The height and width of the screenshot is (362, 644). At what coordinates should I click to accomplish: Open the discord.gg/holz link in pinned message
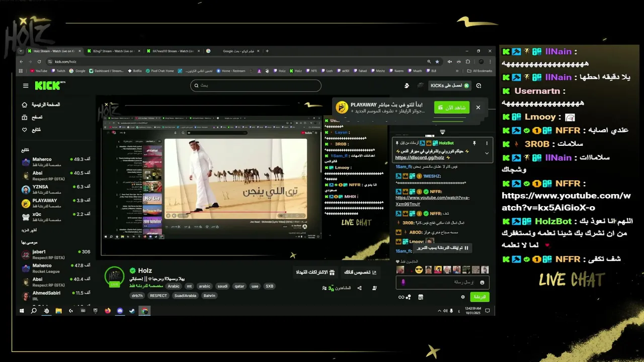[420, 158]
